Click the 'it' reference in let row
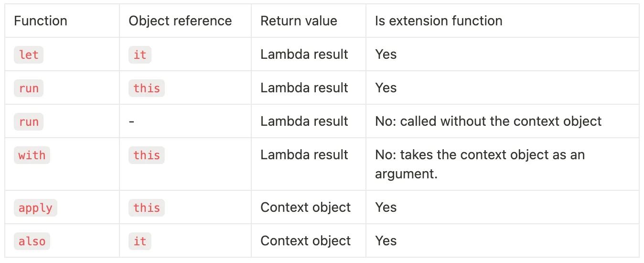 coord(140,55)
